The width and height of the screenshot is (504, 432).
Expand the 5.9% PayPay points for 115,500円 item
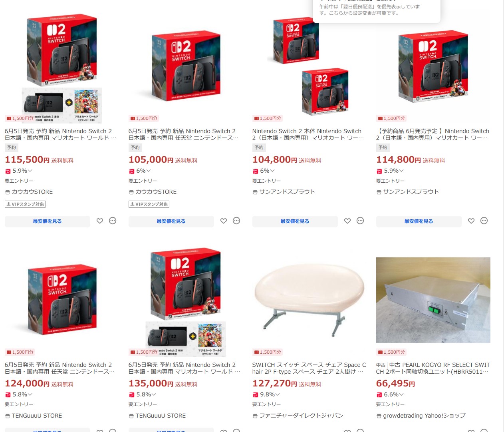click(19, 171)
